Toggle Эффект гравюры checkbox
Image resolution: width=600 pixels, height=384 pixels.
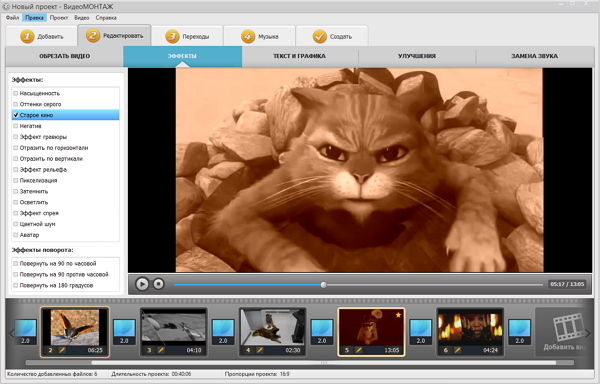tap(16, 137)
